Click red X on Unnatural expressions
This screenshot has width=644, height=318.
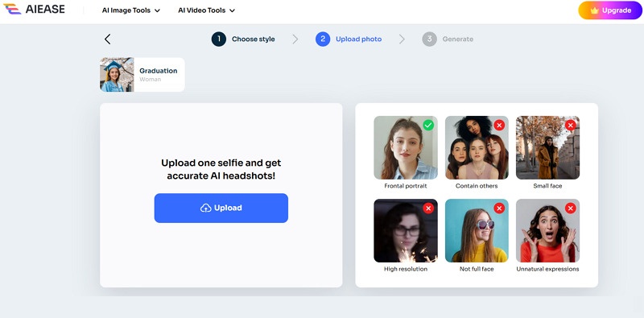pos(570,209)
